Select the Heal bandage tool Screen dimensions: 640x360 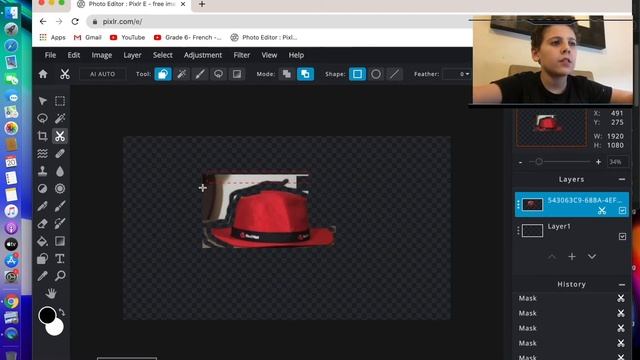click(60, 153)
